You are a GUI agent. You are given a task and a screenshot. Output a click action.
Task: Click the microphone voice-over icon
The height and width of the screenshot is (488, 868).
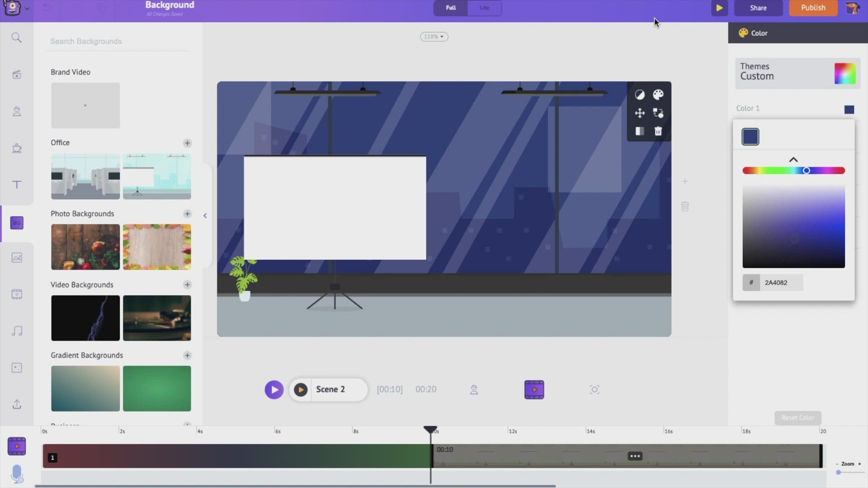pos(17,474)
